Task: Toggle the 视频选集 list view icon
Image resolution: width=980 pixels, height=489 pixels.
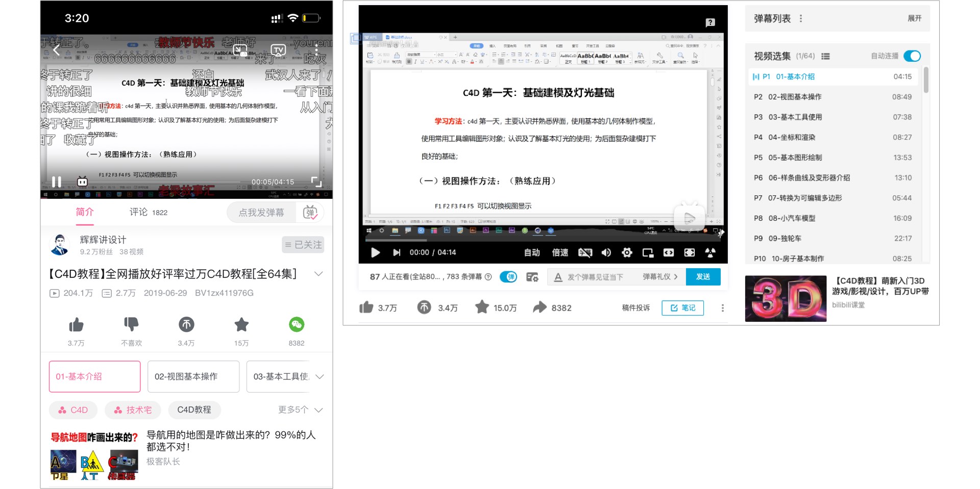Action: point(825,56)
